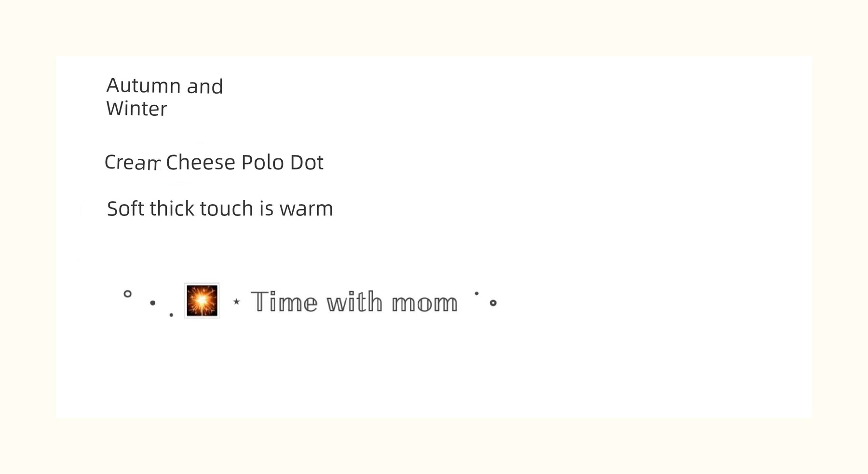868x474 pixels.
Task: Click the solid dot between circle and sparkler
Action: point(153,303)
